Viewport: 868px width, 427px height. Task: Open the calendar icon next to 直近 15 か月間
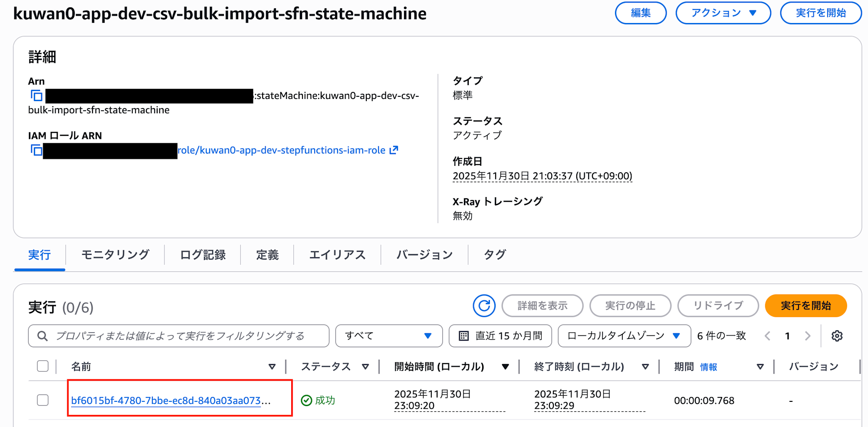(464, 335)
